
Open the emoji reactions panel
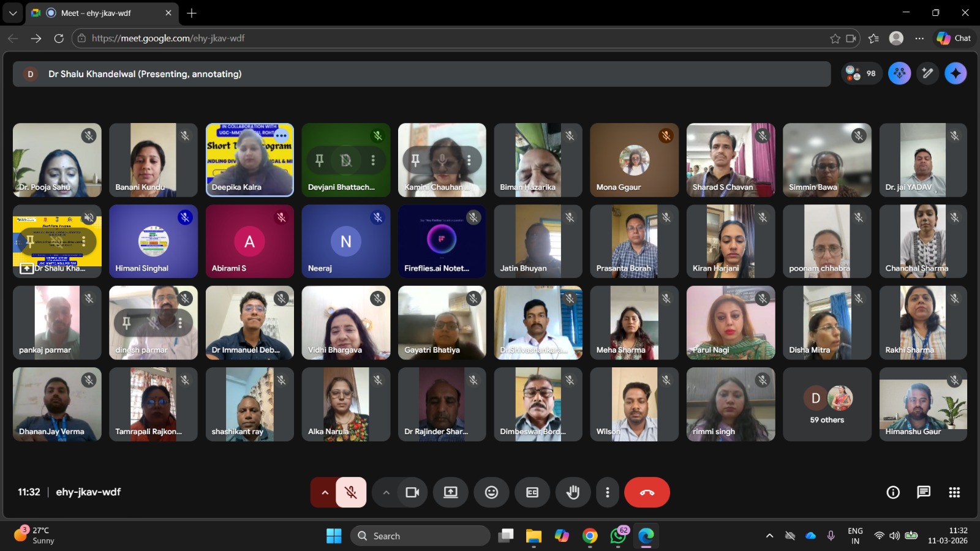click(x=491, y=492)
